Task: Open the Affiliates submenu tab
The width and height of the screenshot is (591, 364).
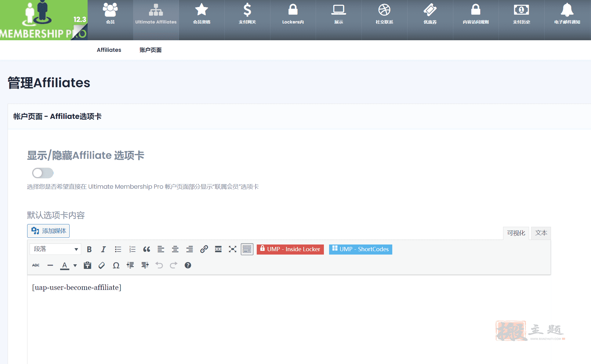Action: click(x=109, y=50)
